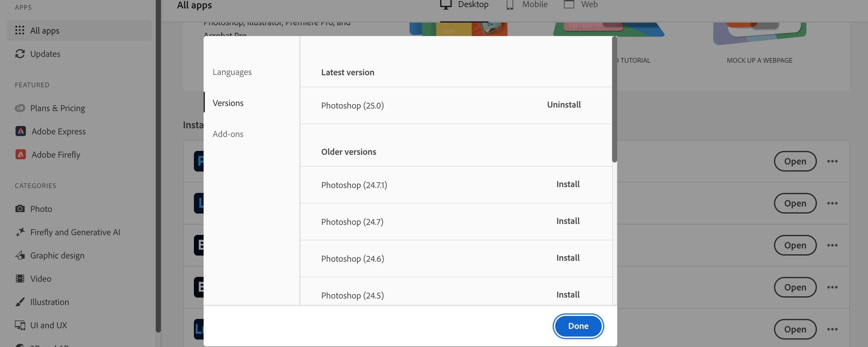Open Adobe Firefly from the sidebar
The width and height of the screenshot is (868, 347).
[21, 155]
